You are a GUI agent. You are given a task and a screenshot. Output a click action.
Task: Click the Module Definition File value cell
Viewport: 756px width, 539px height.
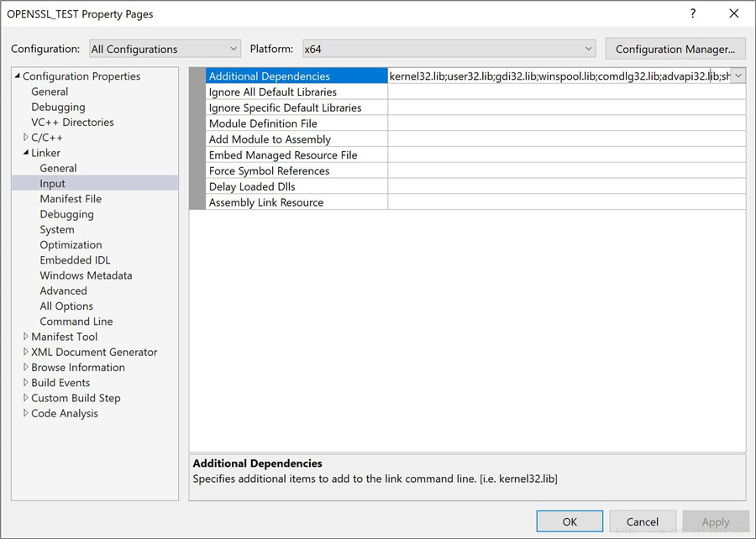[566, 123]
